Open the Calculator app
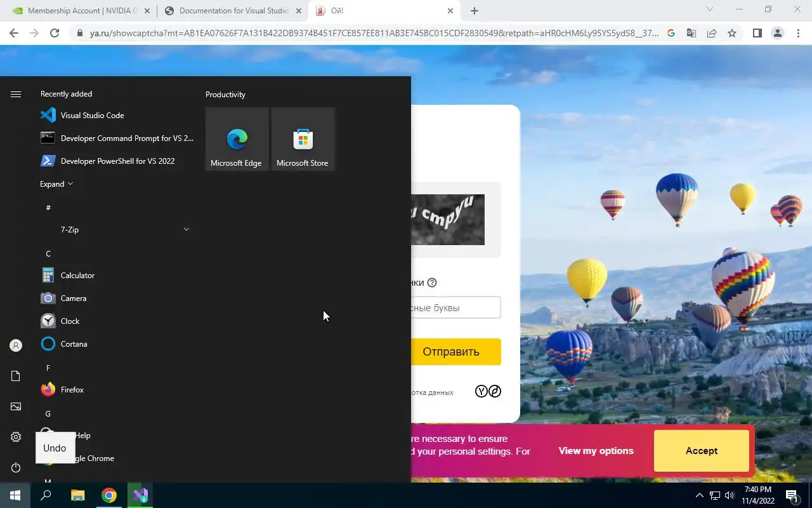Viewport: 812px width, 508px height. (x=117, y=276)
